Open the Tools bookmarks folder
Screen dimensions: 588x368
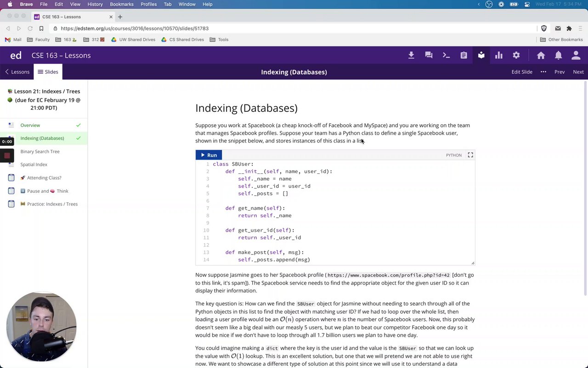point(219,40)
